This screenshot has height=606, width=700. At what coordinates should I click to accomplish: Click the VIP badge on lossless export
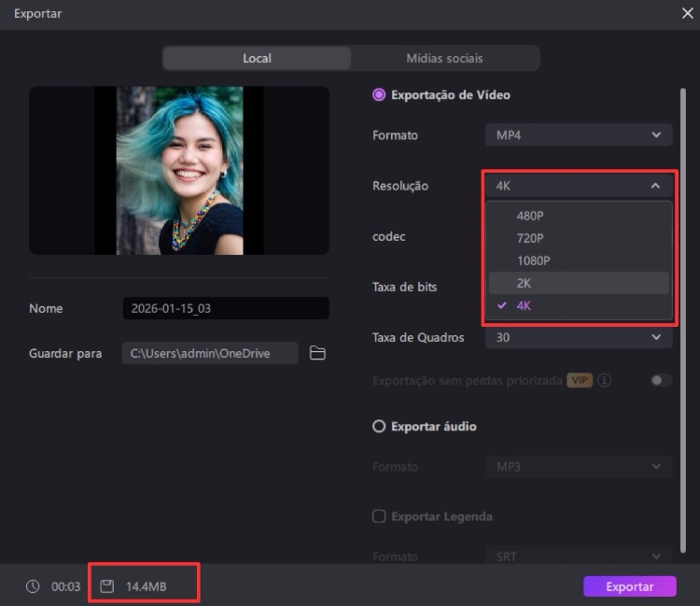click(580, 380)
